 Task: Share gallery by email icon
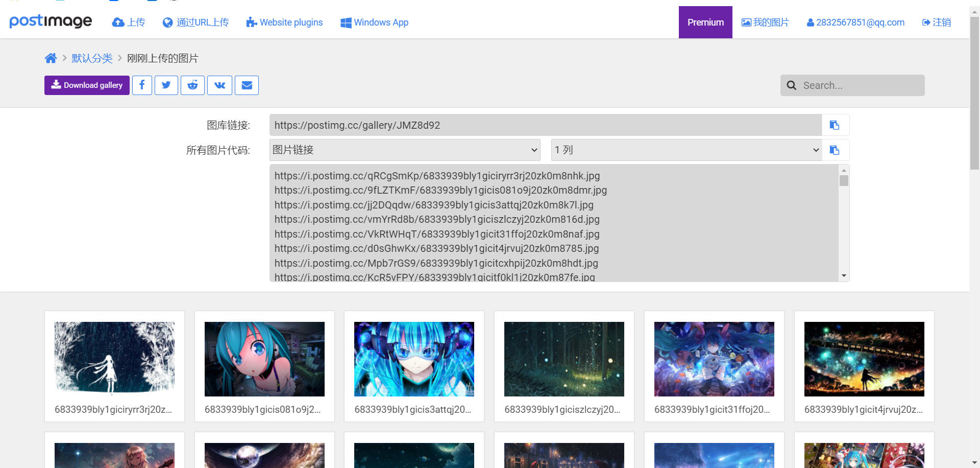[247, 85]
